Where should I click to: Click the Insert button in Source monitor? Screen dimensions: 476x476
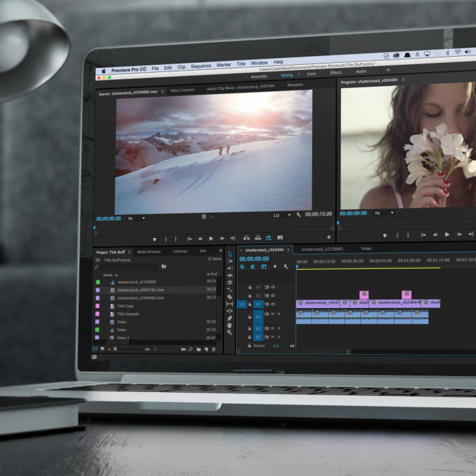point(247,238)
